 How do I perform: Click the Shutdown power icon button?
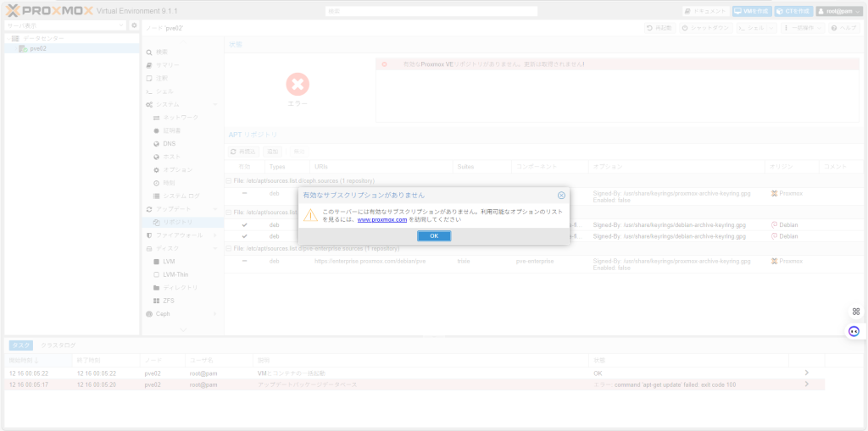(x=705, y=28)
